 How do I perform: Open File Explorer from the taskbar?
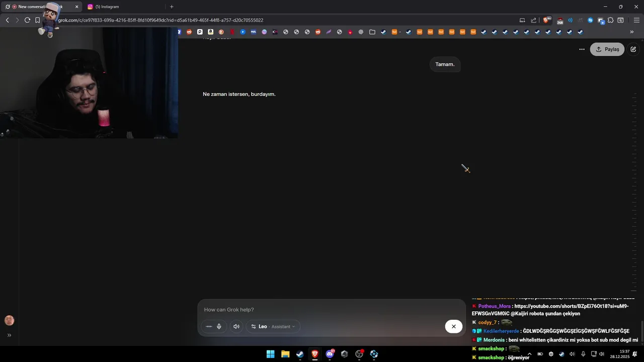pyautogui.click(x=285, y=354)
